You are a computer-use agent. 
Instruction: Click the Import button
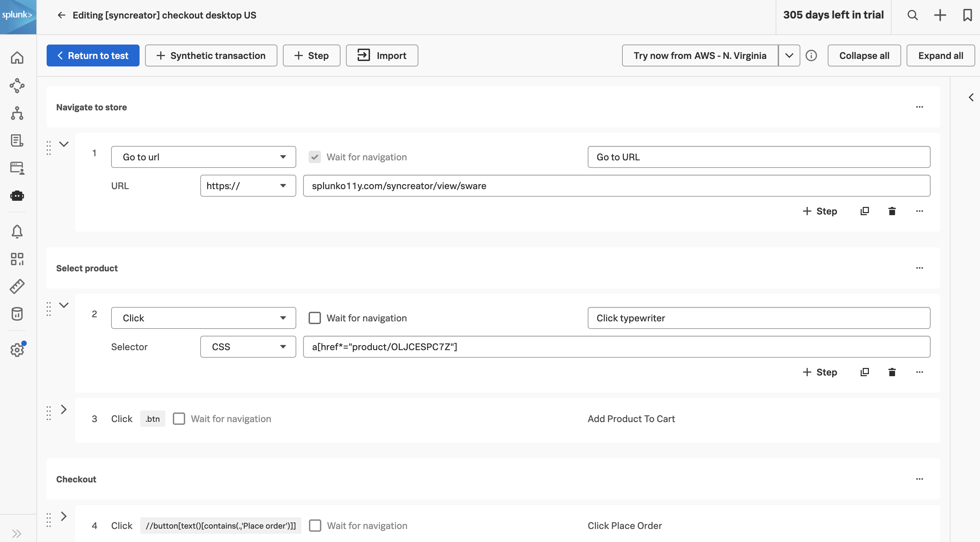(382, 56)
